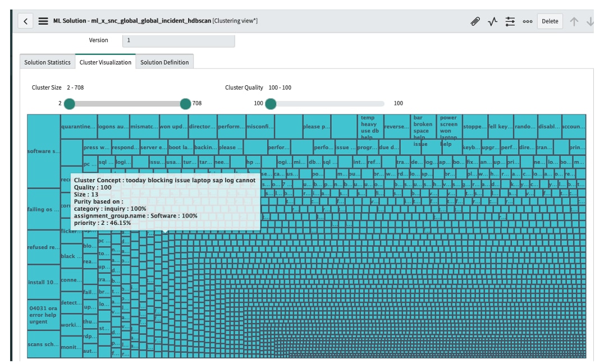Screen dimensions: 595x364
Task: Click the Delete button
Action: (550, 21)
